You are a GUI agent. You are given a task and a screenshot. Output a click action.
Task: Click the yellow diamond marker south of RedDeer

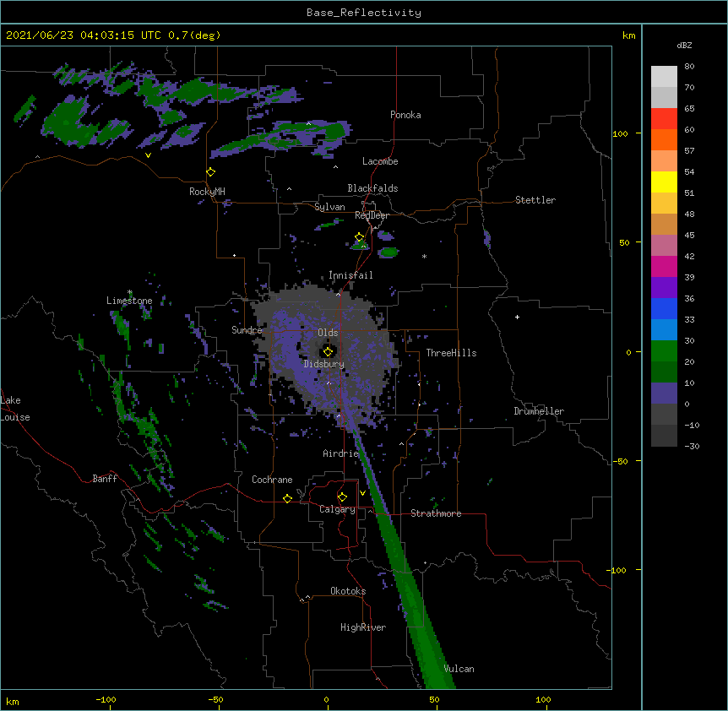[360, 237]
